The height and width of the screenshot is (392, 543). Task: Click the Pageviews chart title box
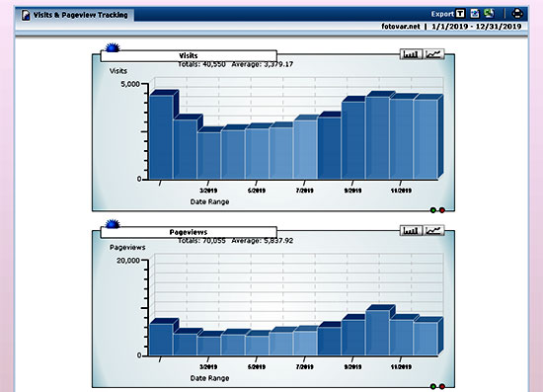click(189, 232)
